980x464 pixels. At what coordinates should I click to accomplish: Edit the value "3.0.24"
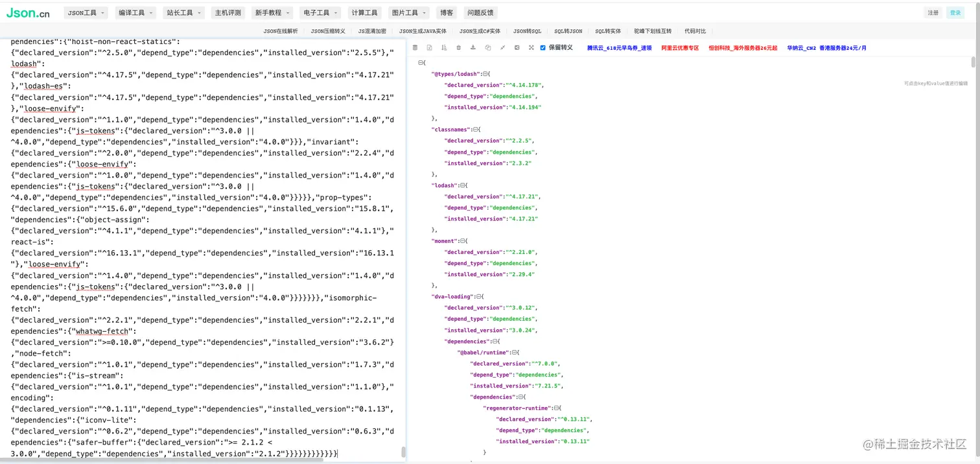click(x=521, y=331)
